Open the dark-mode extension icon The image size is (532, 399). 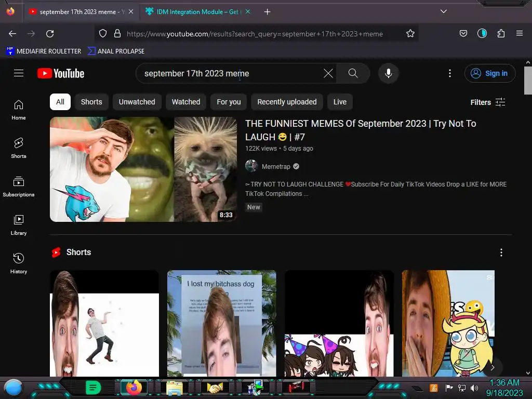coord(482,33)
